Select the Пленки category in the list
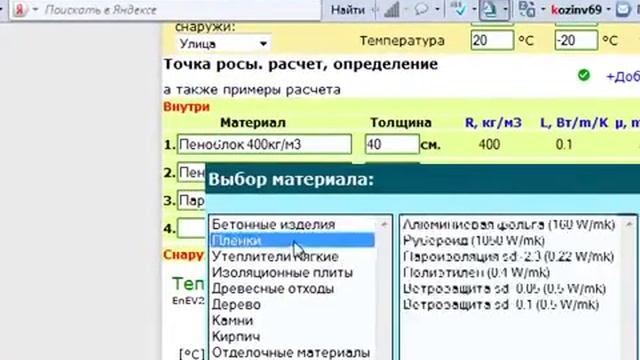Screen dimensions: 640x360 (292, 240)
